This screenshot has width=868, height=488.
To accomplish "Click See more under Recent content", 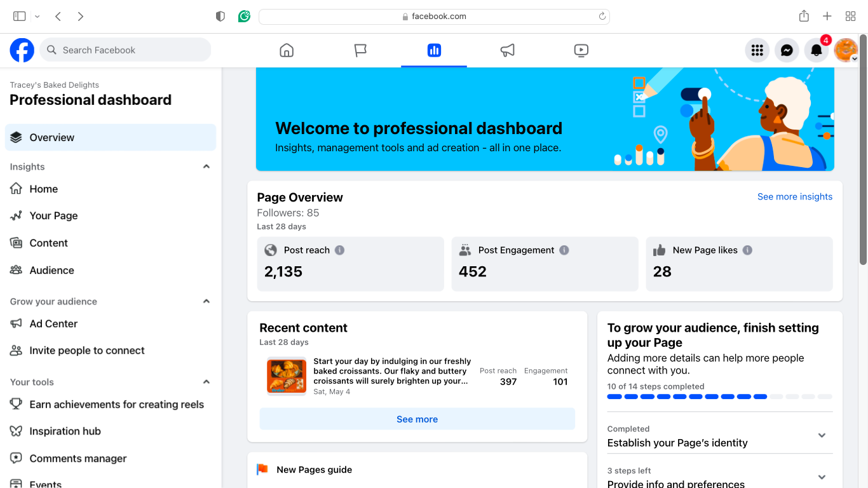I will pos(417,419).
